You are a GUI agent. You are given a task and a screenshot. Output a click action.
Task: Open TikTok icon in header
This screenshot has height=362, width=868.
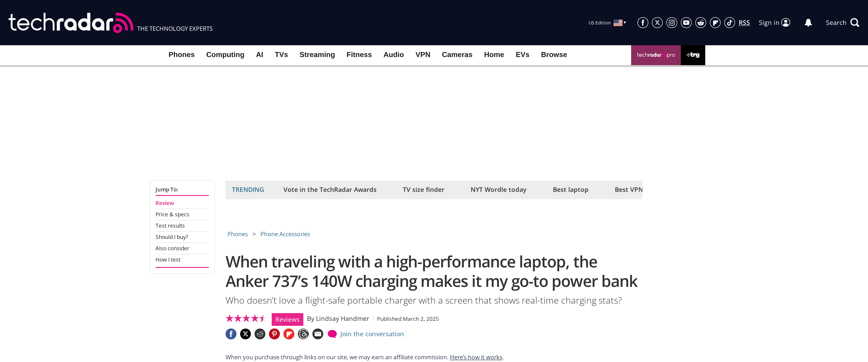coord(729,23)
